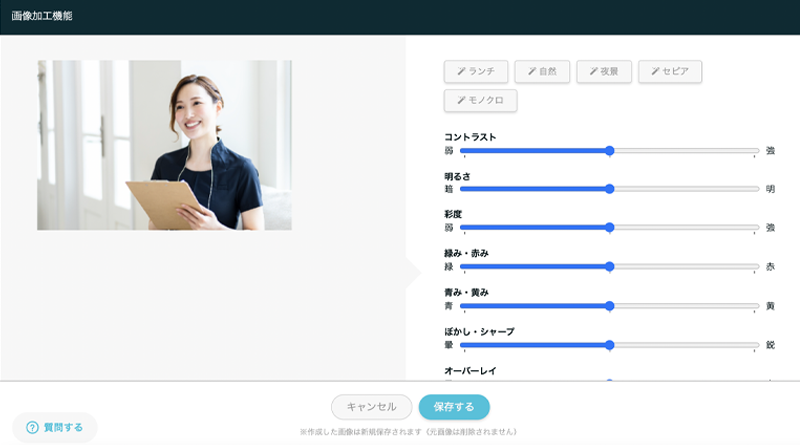Apply the 自然 filter preset

click(x=541, y=72)
